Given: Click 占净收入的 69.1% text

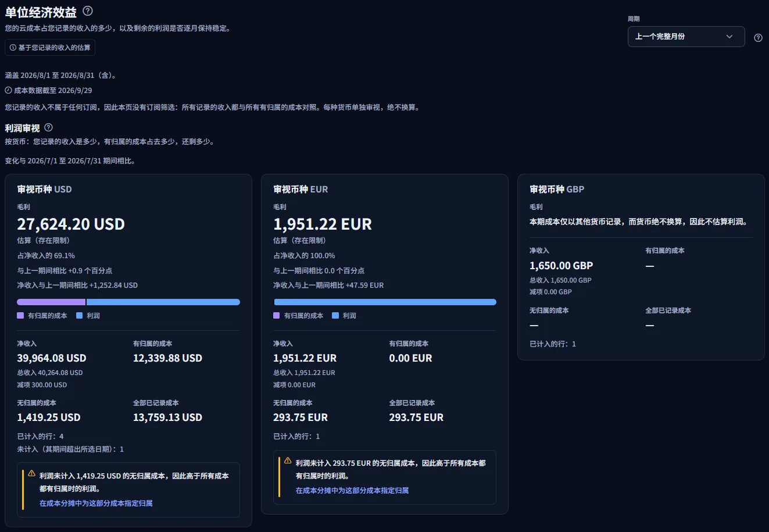Looking at the screenshot, I should 46,256.
